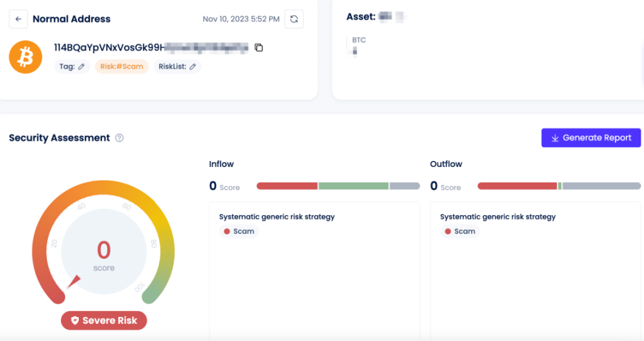Edit the RiskList with pencil icon
The height and width of the screenshot is (341, 644).
pos(193,67)
